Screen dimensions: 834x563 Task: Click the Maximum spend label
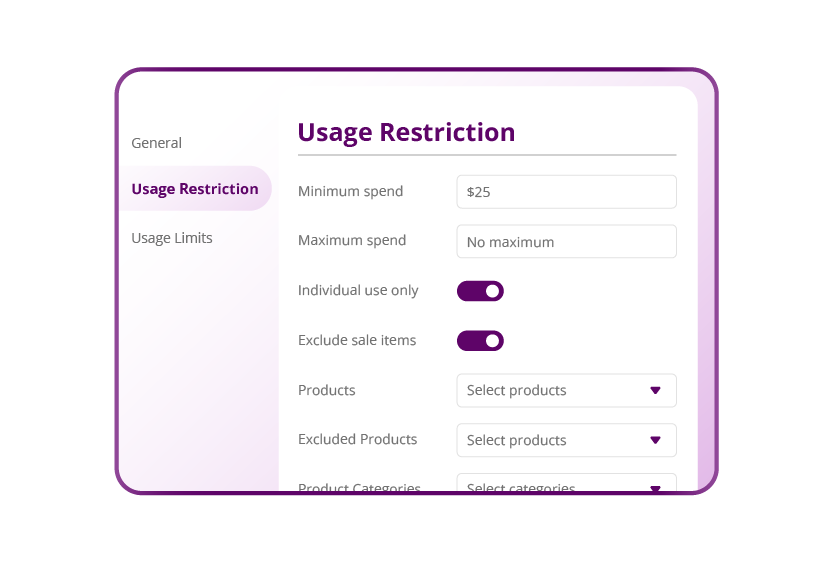tap(352, 240)
